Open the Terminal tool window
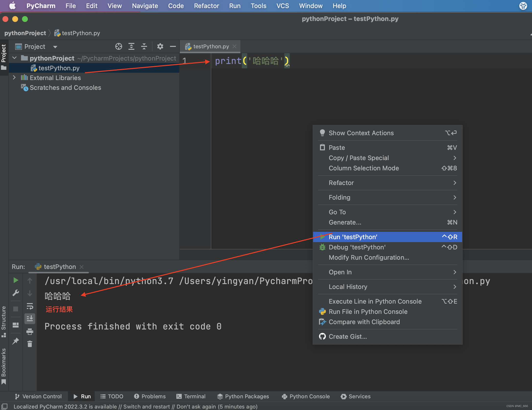The width and height of the screenshot is (532, 410). pyautogui.click(x=191, y=396)
